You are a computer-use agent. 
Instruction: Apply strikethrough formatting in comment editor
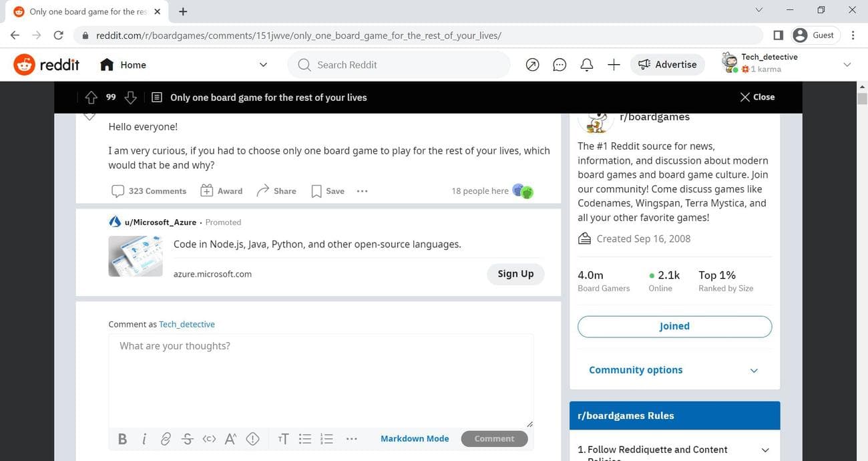pyautogui.click(x=188, y=439)
